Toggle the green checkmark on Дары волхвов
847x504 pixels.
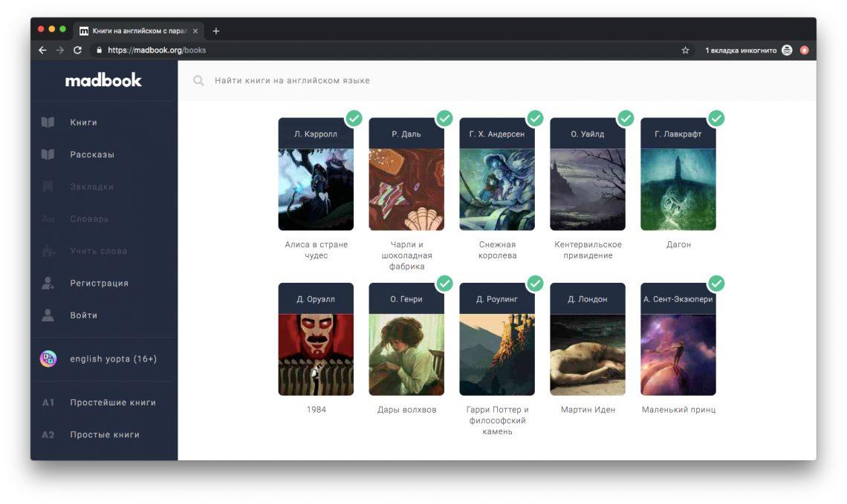[444, 284]
